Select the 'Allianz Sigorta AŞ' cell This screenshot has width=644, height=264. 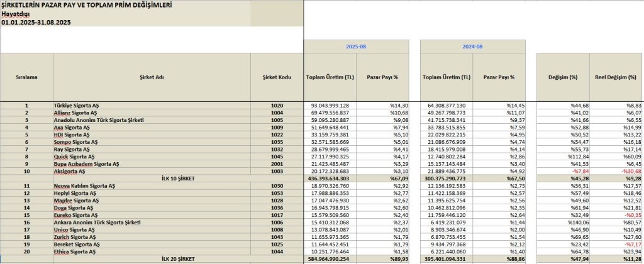pos(152,112)
